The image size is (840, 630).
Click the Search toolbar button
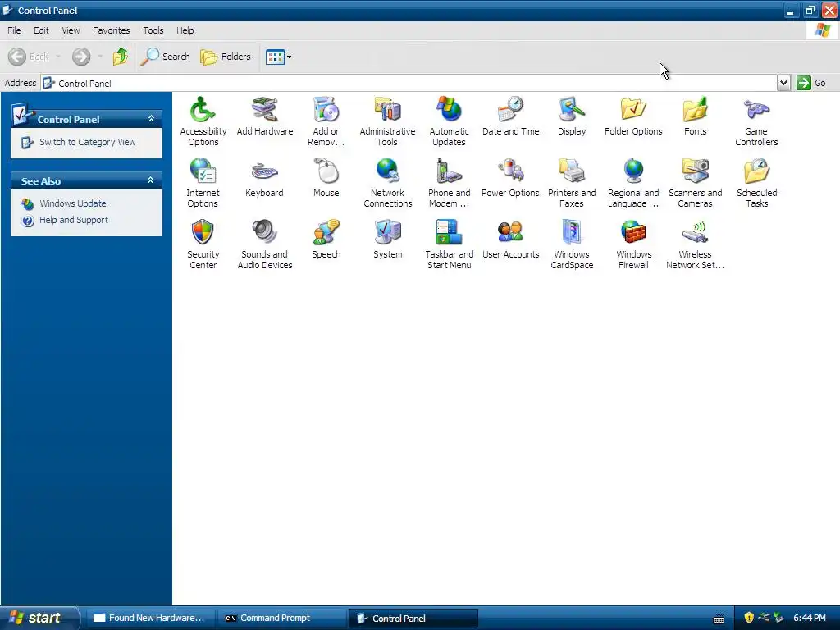[165, 57]
